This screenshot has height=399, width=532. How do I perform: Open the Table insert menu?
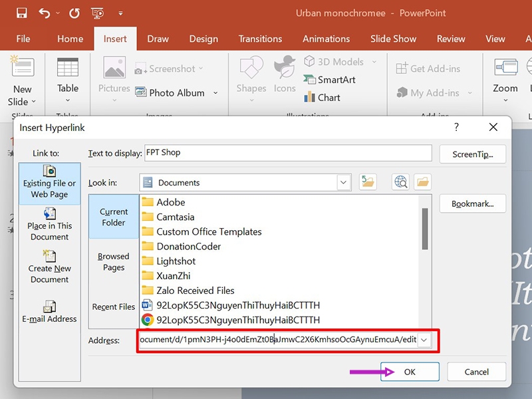[68, 79]
